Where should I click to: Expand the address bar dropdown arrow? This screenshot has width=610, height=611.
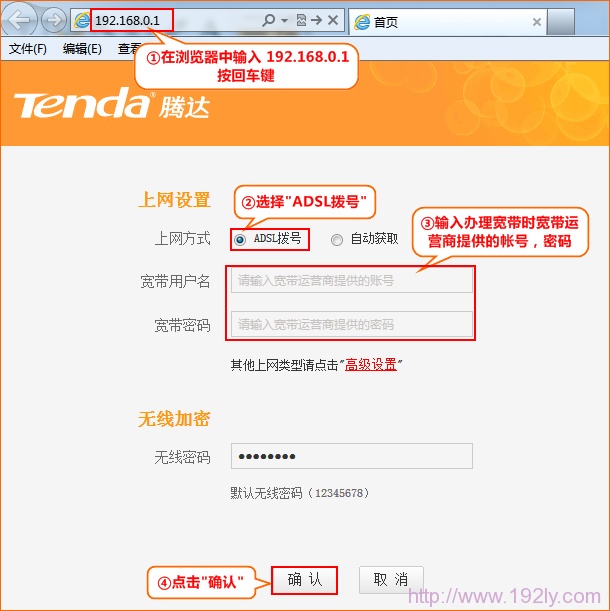pyautogui.click(x=285, y=20)
